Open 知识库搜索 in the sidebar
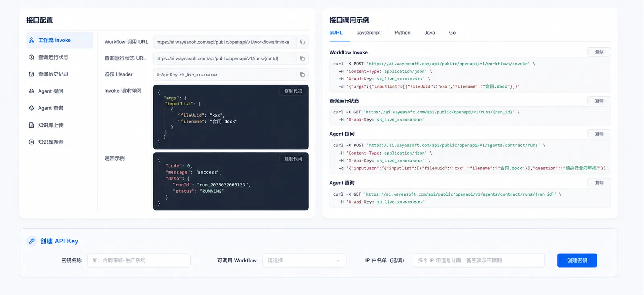644x295 pixels. 60,142
